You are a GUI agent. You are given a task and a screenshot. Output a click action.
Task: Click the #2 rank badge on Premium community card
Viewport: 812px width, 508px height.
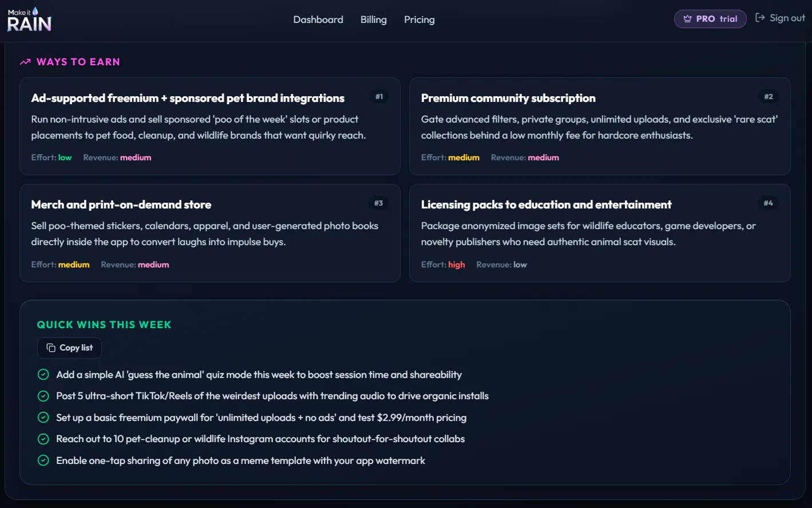[769, 97]
